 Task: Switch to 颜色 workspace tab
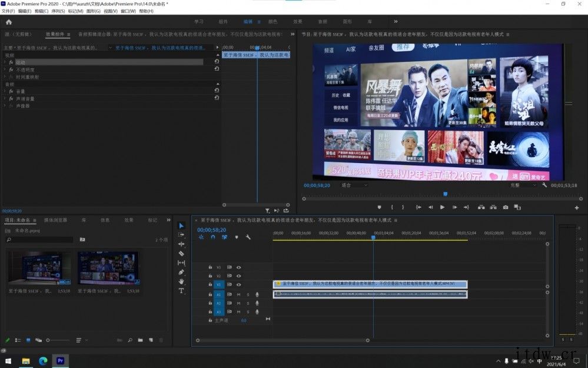[x=273, y=22]
